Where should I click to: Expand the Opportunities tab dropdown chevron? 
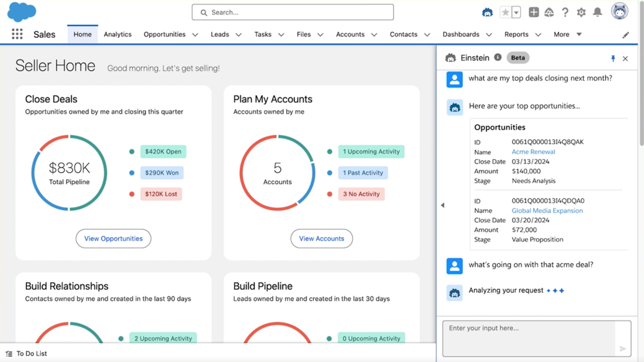195,35
